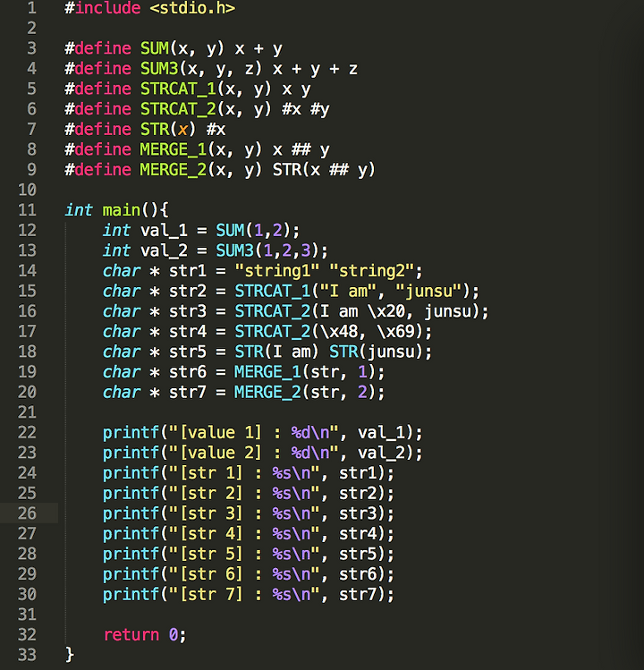Click '\x48' in the str4 line
Image resolution: width=644 pixels, height=670 pixels.
[x=339, y=332]
